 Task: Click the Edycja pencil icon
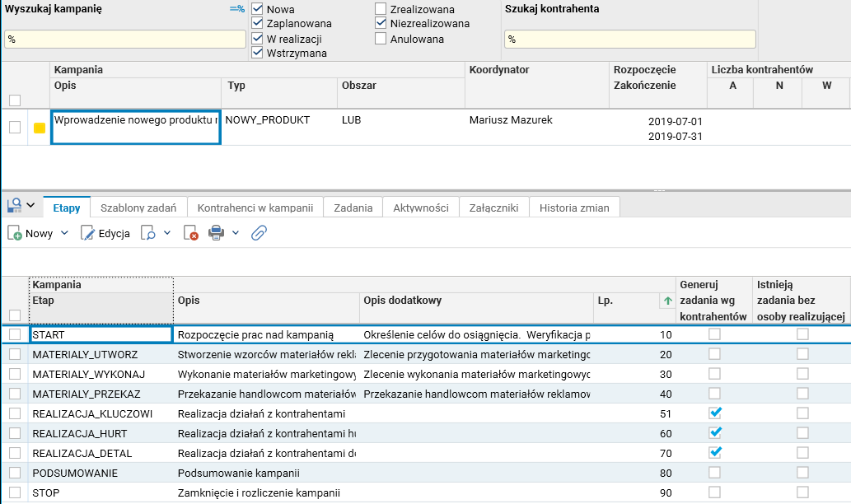click(88, 234)
